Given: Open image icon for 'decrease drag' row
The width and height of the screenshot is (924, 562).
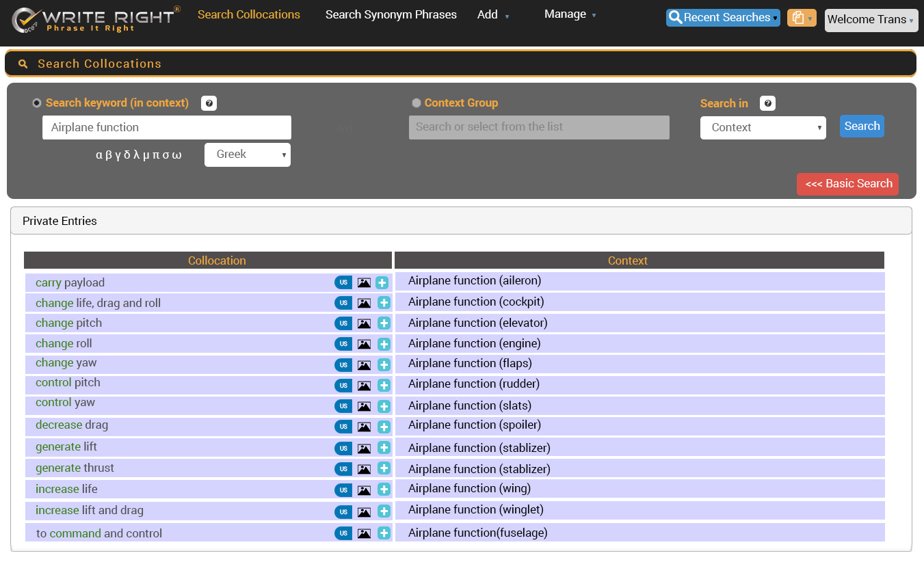Looking at the screenshot, I should coord(364,427).
